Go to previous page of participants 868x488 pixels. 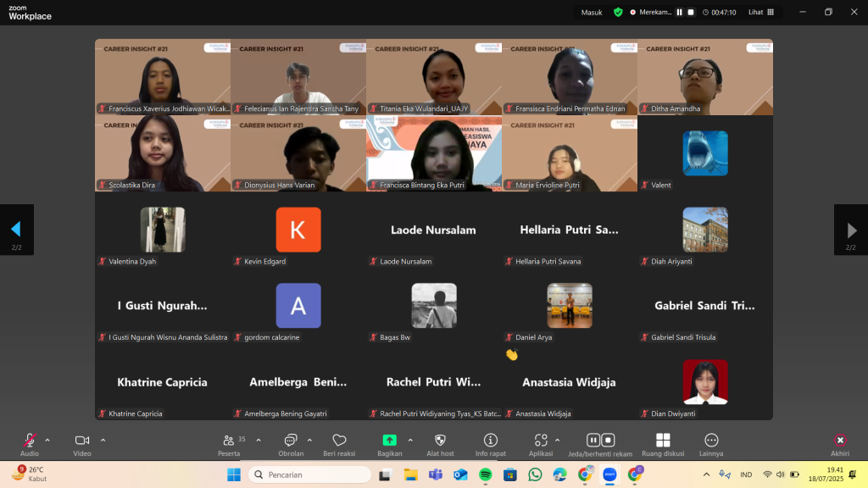16,230
